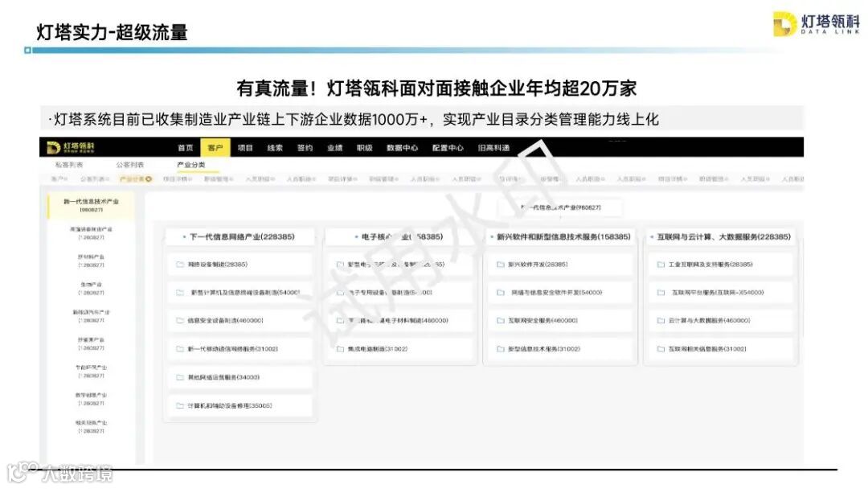Open the 旧高科通 menu

(493, 148)
